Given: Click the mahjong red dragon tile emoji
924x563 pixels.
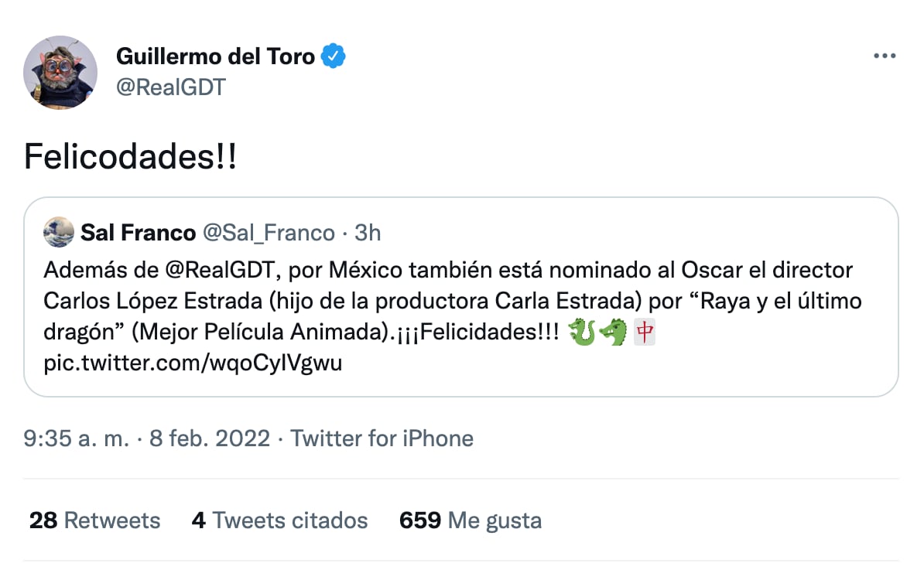Looking at the screenshot, I should tap(646, 333).
